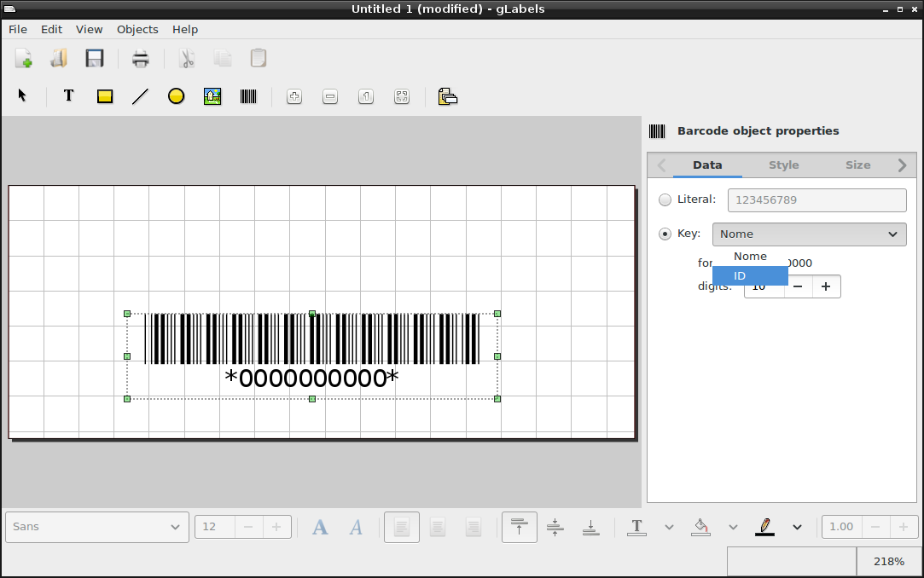Toggle bold text style
The height and width of the screenshot is (578, 924).
coord(320,527)
